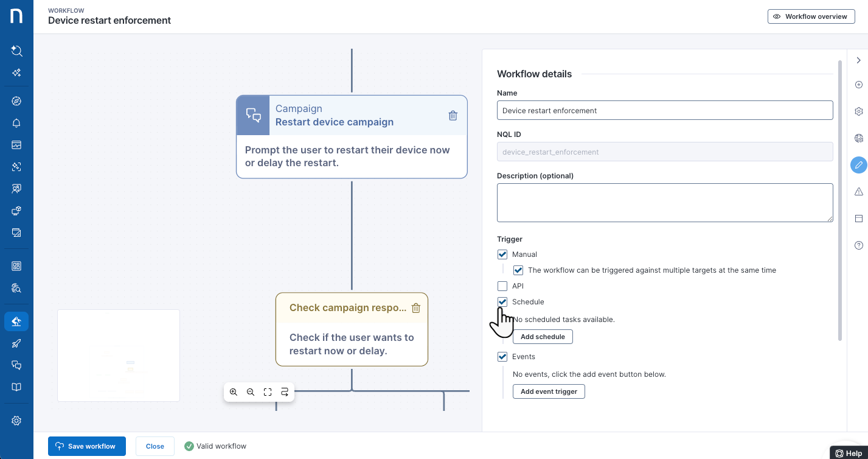This screenshot has height=459, width=868.
Task: Uncheck multiple targets trigger option
Action: click(518, 270)
